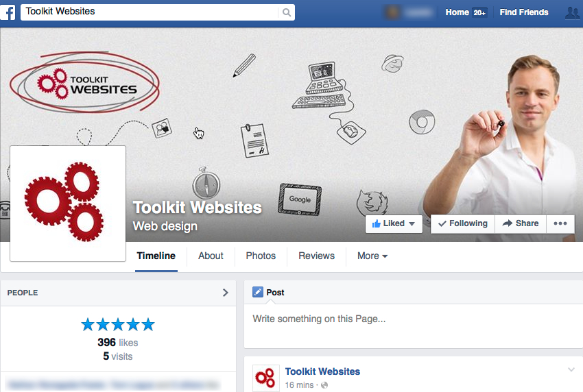Switch to the Timeline tab
583x392 pixels.
[x=156, y=256]
